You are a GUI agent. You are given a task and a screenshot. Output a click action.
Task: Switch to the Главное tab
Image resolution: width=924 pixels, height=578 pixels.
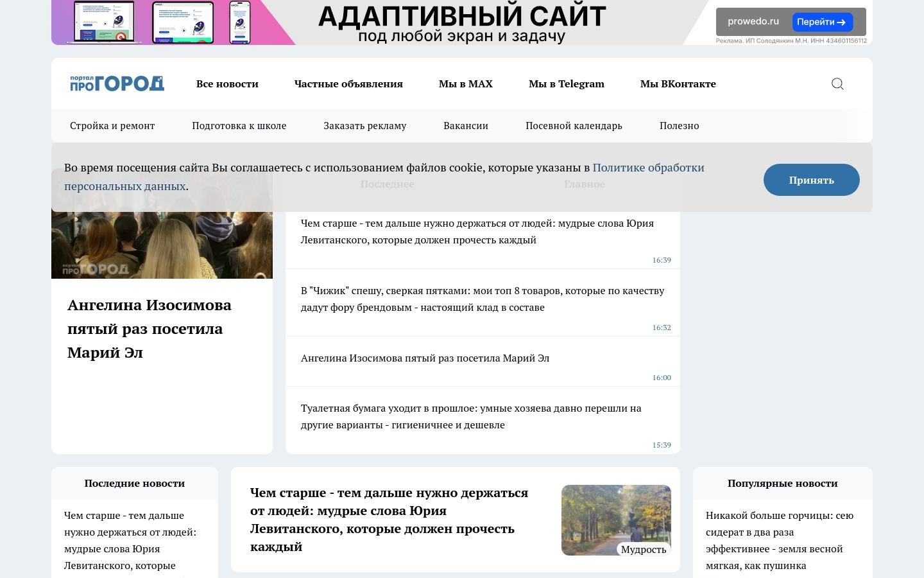(x=585, y=184)
